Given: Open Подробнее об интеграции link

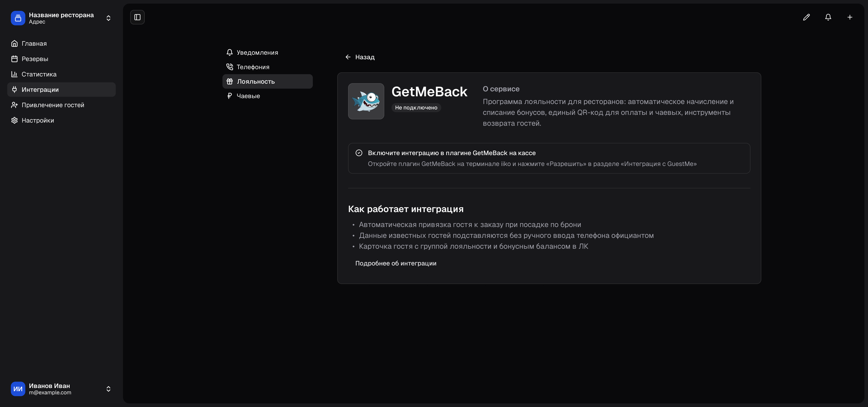Looking at the screenshot, I should coord(396,263).
